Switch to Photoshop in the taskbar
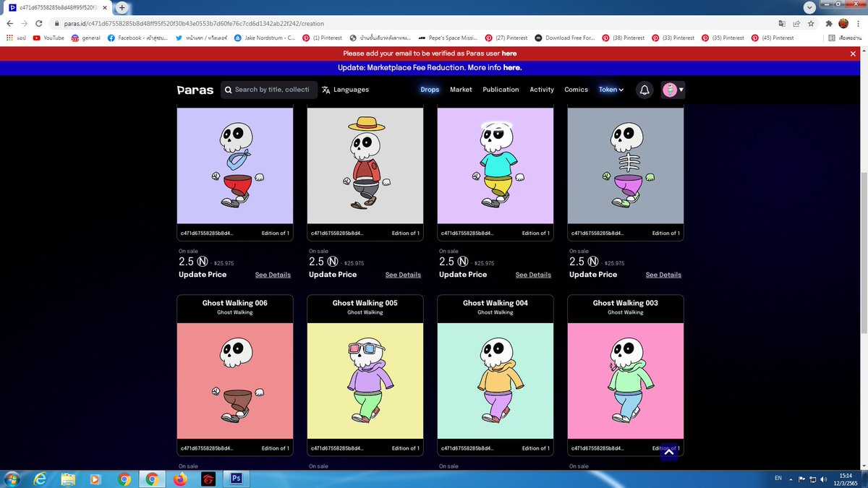 pyautogui.click(x=236, y=479)
